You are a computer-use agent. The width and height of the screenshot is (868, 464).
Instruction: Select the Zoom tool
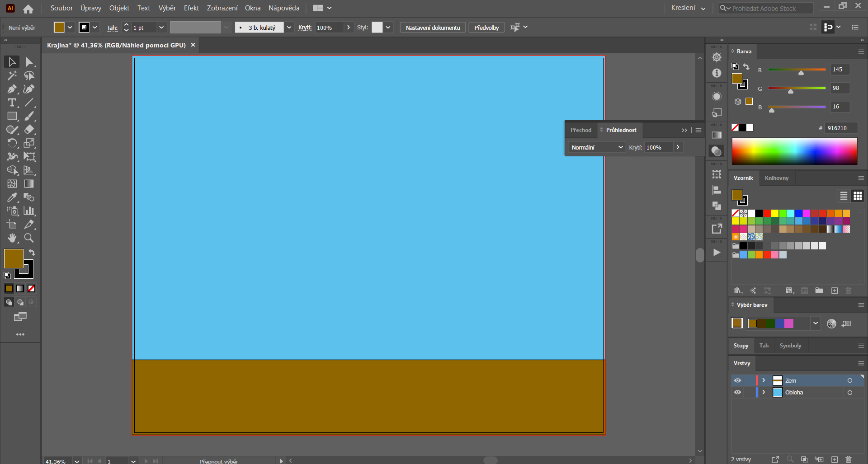(x=28, y=238)
